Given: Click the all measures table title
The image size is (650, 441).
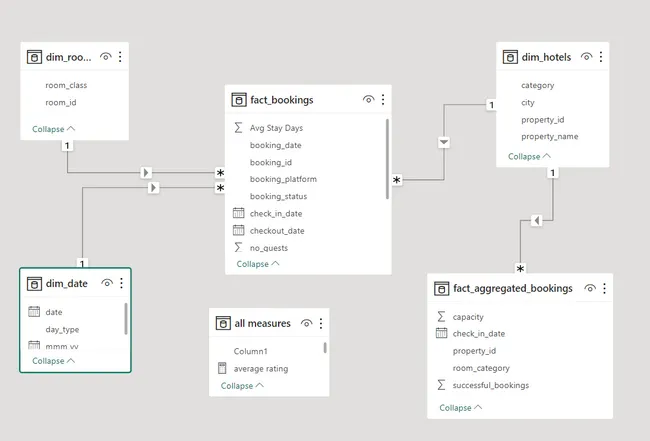Looking at the screenshot, I should point(262,323).
